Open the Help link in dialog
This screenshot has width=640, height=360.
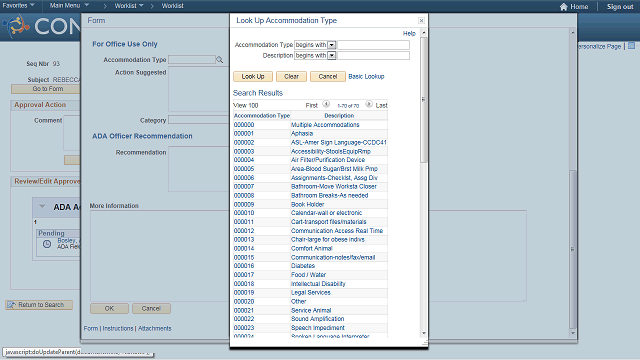click(x=409, y=33)
